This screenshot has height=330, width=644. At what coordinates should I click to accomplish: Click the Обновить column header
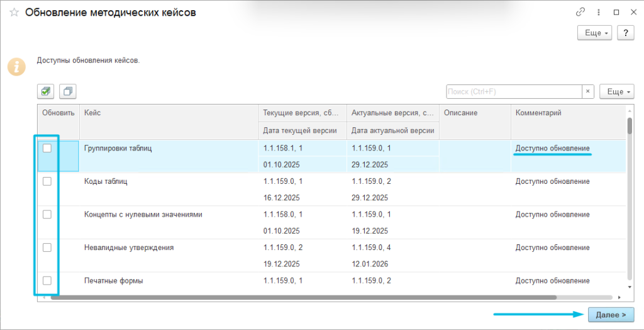58,122
